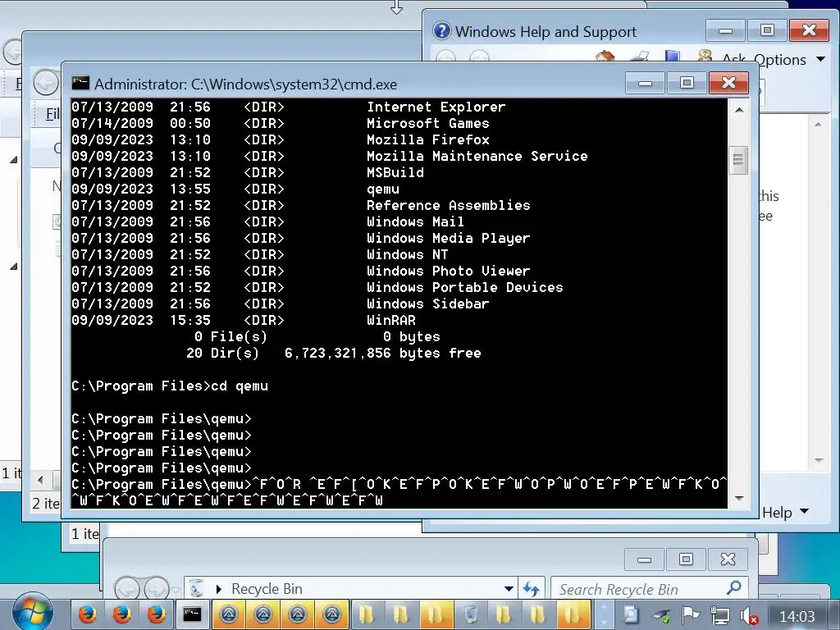Click the 'Windows Media Player' directory entry

(x=449, y=239)
